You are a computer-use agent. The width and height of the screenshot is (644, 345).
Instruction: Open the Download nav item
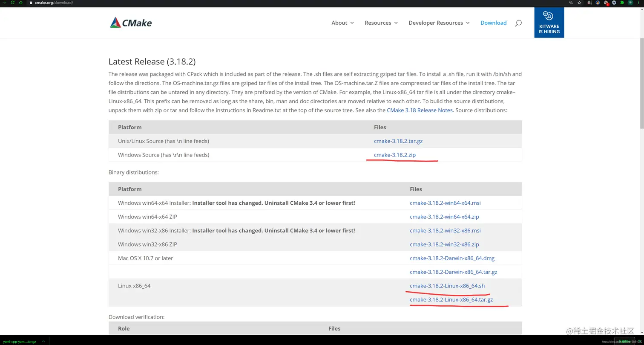tap(493, 23)
